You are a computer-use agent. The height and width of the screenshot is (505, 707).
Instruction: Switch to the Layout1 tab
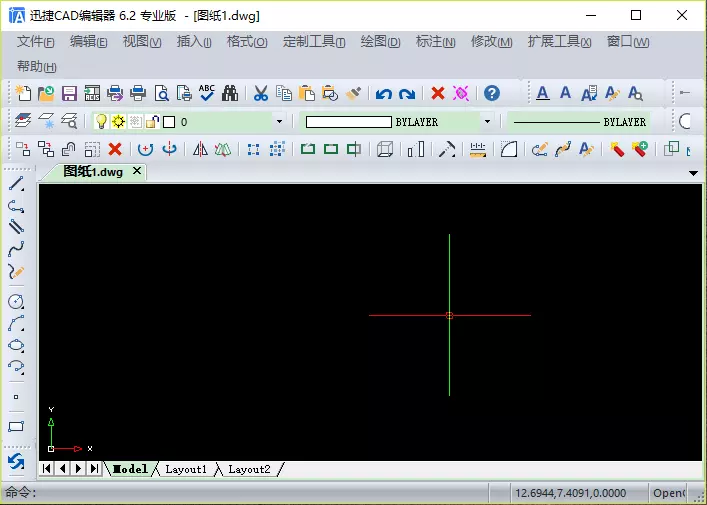coord(186,469)
